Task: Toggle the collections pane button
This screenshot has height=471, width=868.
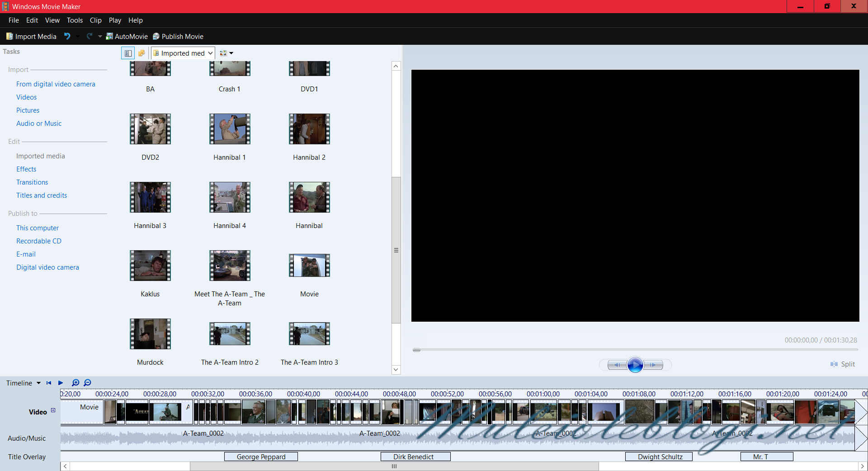Action: coord(142,53)
